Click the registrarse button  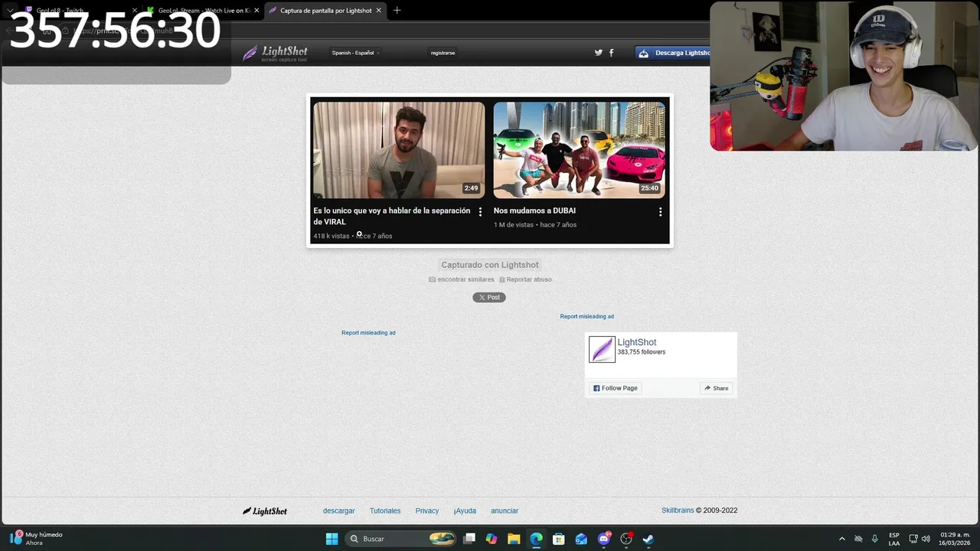443,53
